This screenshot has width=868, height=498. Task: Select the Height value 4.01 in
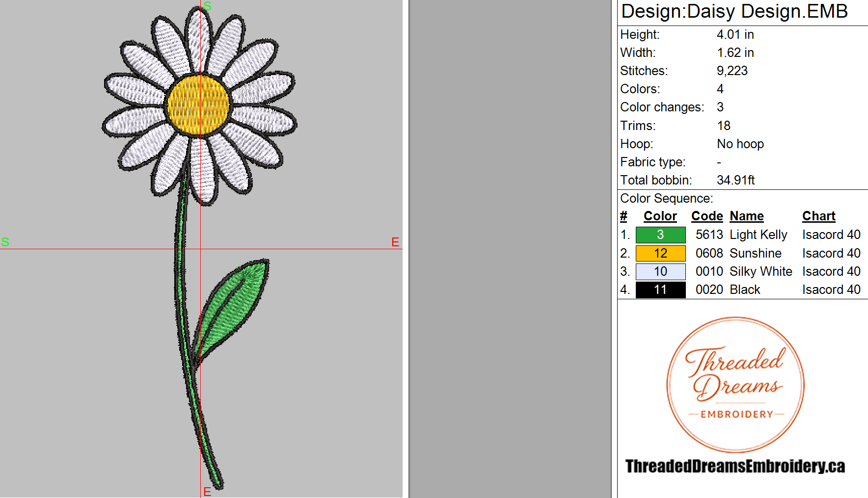point(735,34)
